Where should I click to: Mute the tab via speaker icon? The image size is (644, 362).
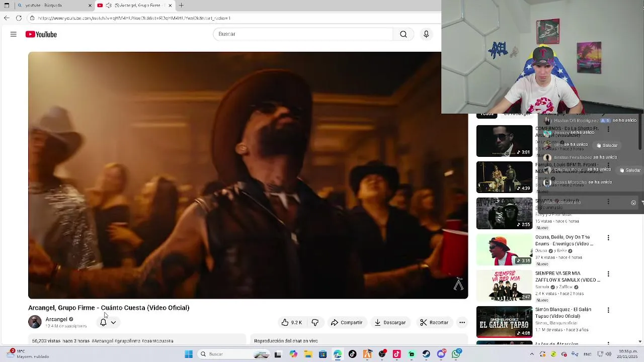[x=109, y=6]
